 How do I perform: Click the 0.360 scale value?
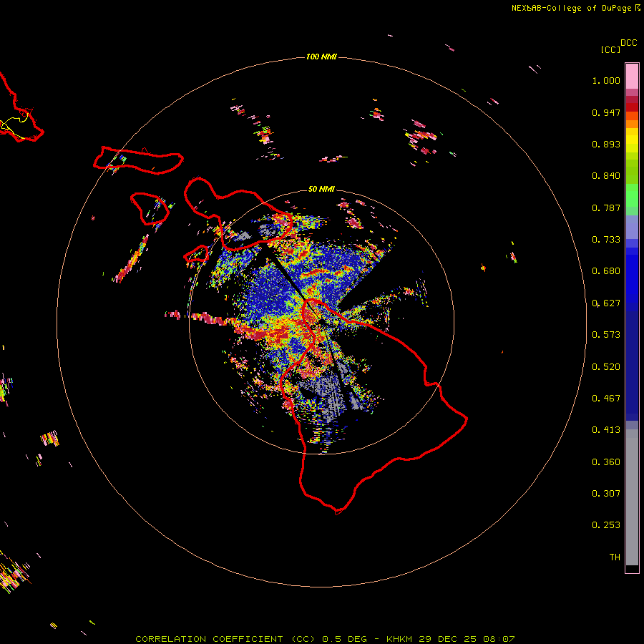point(606,462)
